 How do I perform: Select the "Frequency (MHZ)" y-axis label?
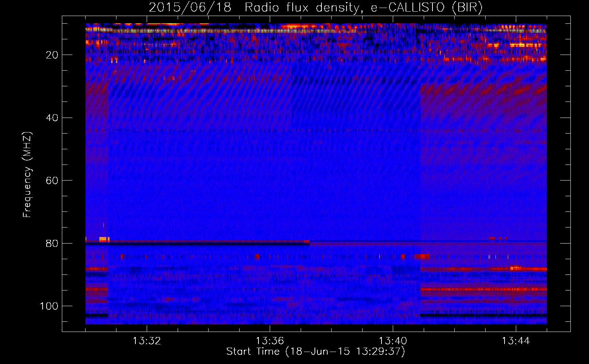tap(27, 175)
